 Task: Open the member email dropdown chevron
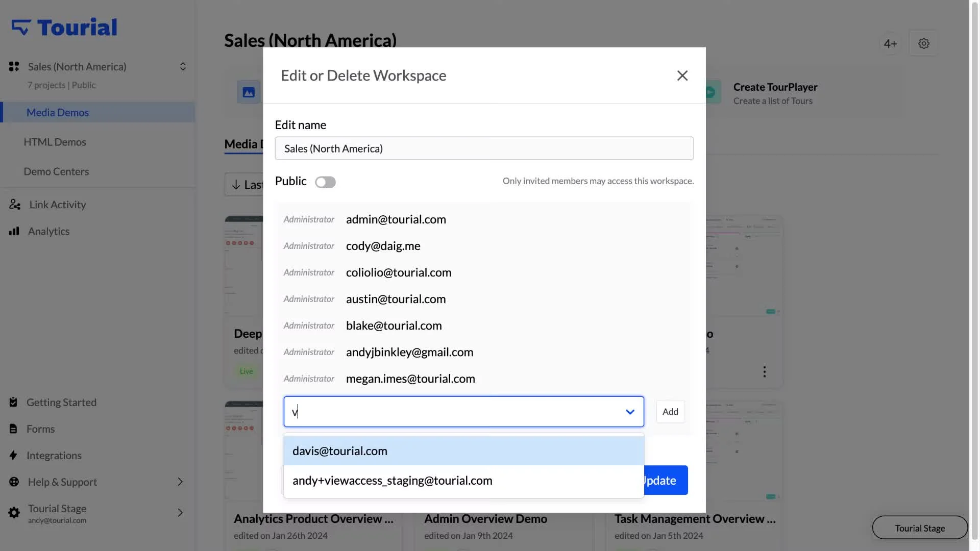click(630, 412)
